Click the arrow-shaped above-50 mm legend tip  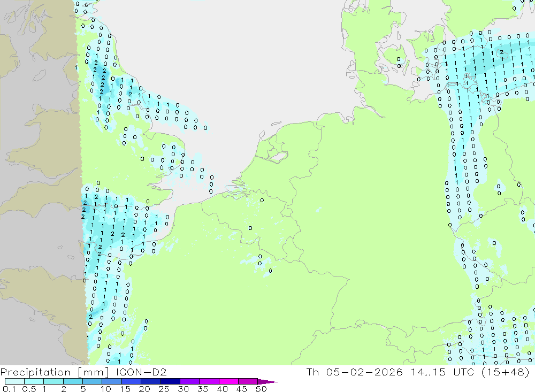[267, 381]
